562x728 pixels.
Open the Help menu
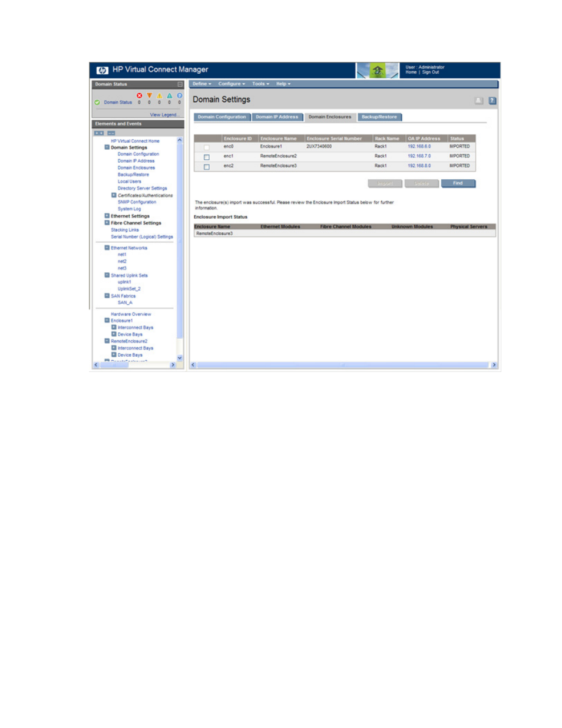pyautogui.click(x=283, y=84)
